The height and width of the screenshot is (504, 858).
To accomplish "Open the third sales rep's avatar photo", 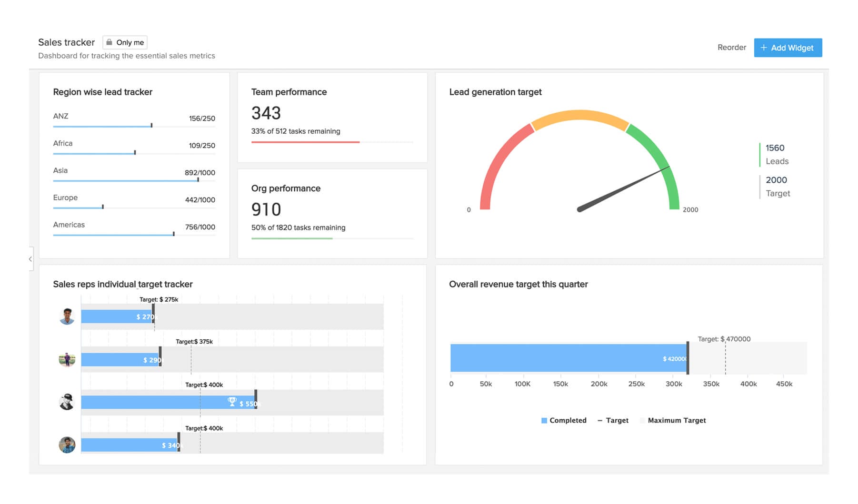I will pyautogui.click(x=67, y=402).
